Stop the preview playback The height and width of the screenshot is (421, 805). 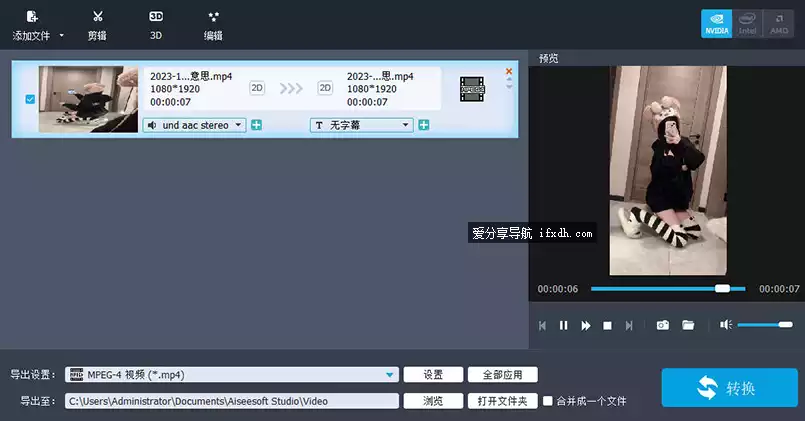click(x=607, y=326)
